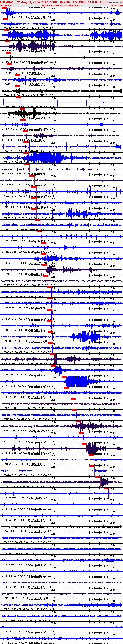Select the UW DDRF HHZ trace label
This screenshot has height=644, width=123.
pyautogui.click(x=29, y=62)
